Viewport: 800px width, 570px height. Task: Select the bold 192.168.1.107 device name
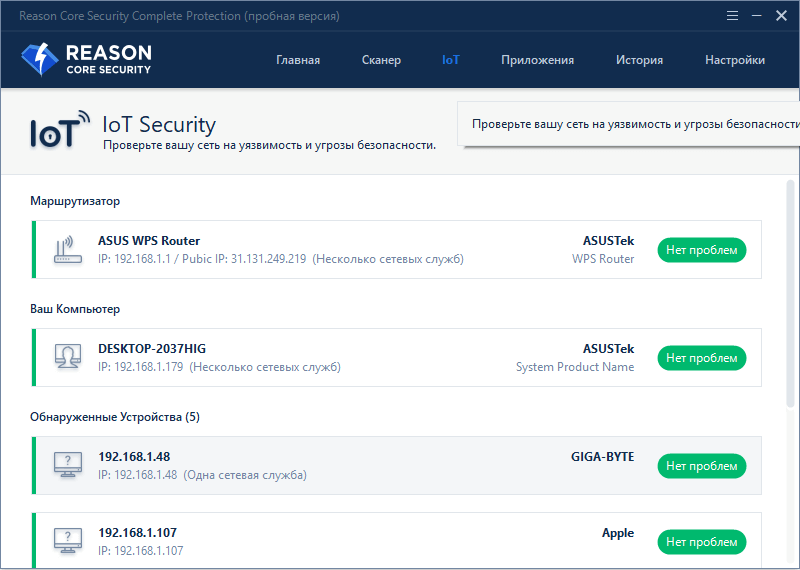click(x=138, y=533)
